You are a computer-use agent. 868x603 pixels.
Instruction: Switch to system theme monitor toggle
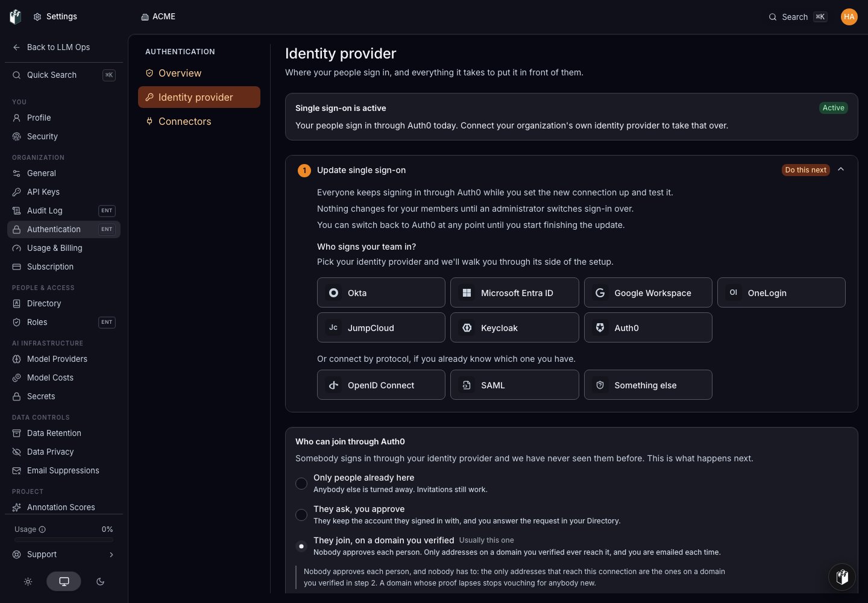pos(64,581)
